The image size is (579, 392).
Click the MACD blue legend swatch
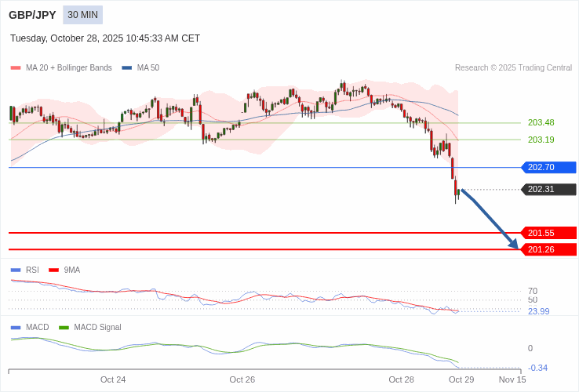(16, 328)
